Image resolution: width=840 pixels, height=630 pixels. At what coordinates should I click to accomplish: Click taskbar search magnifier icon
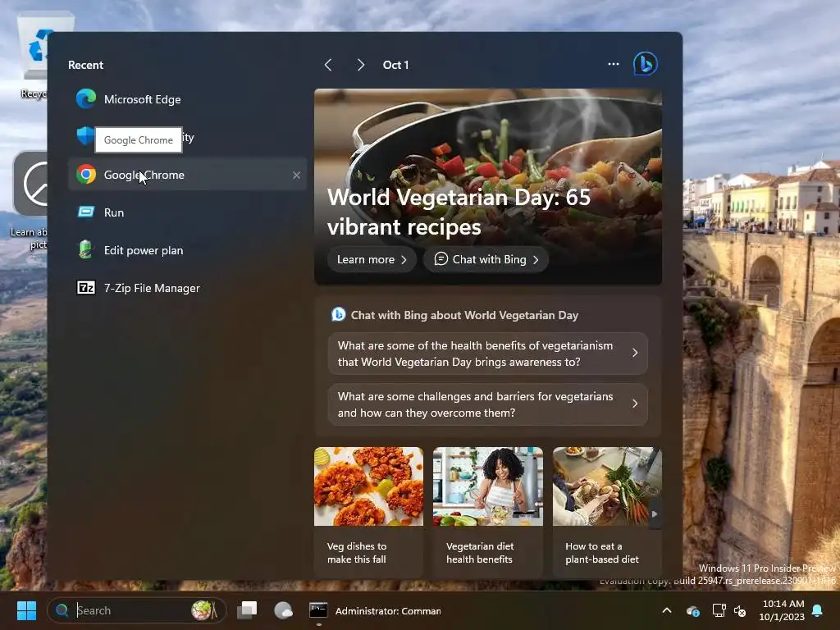pos(62,610)
